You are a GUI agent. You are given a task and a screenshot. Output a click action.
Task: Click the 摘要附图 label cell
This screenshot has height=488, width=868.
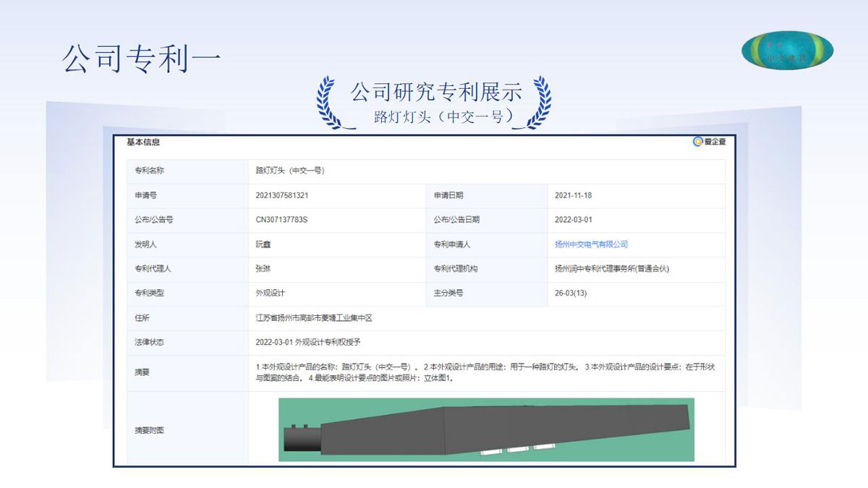pos(188,429)
